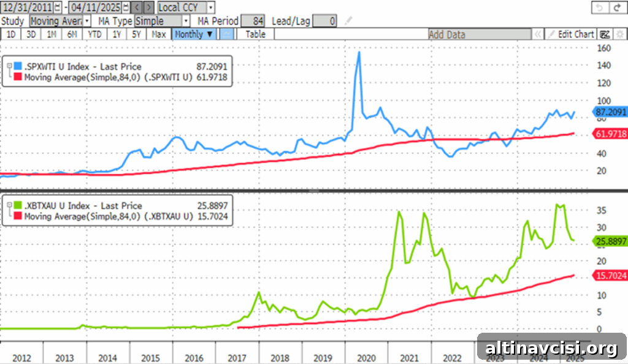Click the Add Data input box
This screenshot has width=628, height=364.
click(x=480, y=34)
